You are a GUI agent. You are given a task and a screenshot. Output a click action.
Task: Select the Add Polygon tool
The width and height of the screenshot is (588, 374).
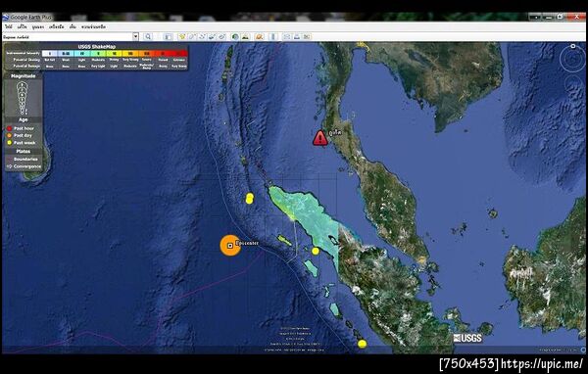(192, 36)
